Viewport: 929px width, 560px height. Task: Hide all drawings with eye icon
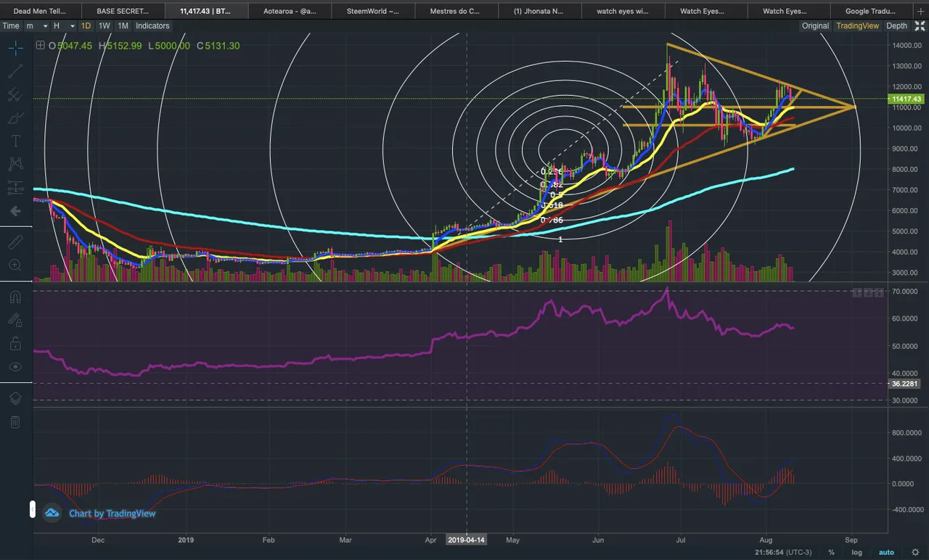tap(15, 367)
